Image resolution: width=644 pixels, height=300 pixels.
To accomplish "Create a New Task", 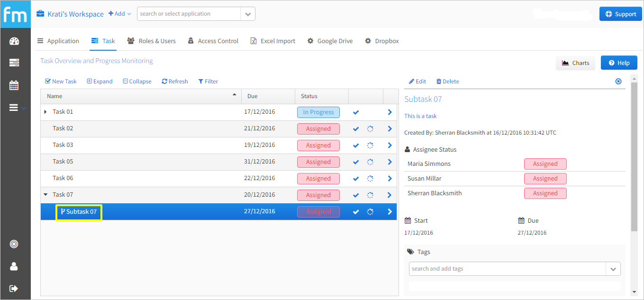I will (61, 81).
